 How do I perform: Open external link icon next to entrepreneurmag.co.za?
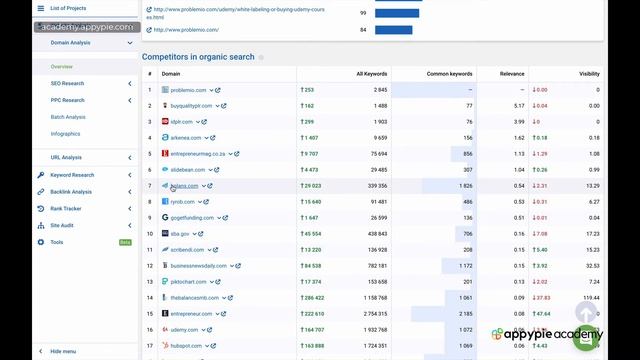(x=237, y=154)
